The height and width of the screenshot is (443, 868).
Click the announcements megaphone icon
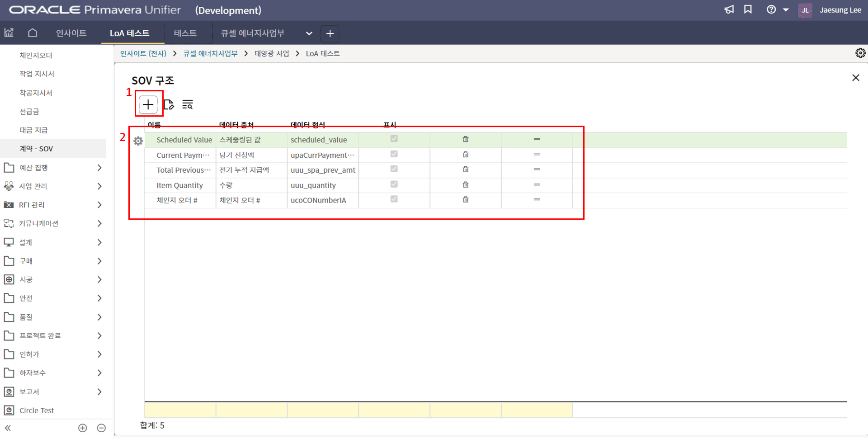point(729,10)
